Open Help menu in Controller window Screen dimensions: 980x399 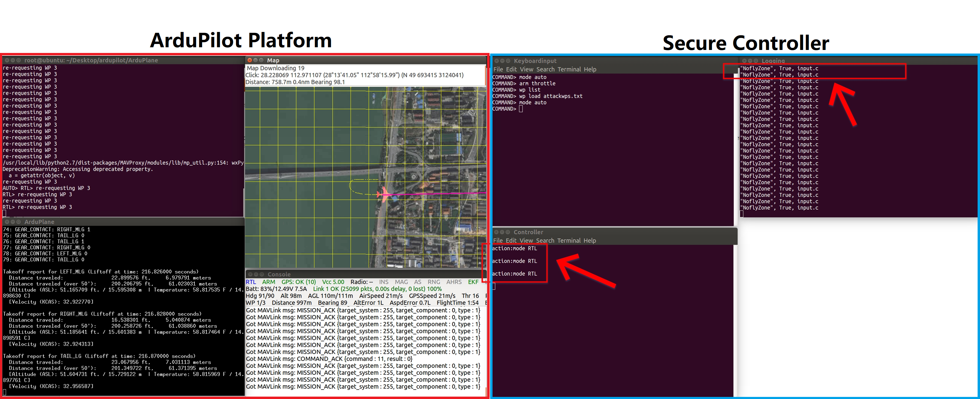(590, 240)
